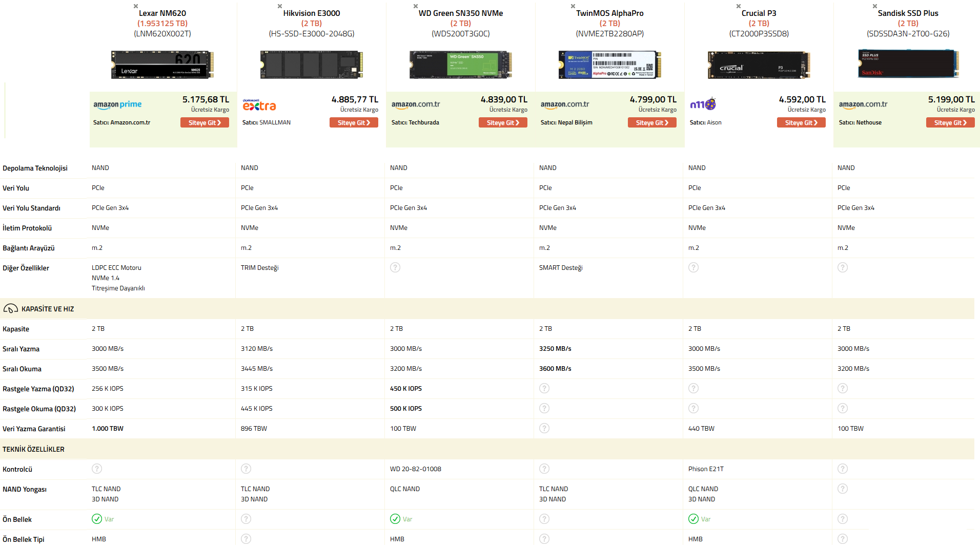Click TwinMOS question mark in Rastgele Okuma row

click(544, 408)
